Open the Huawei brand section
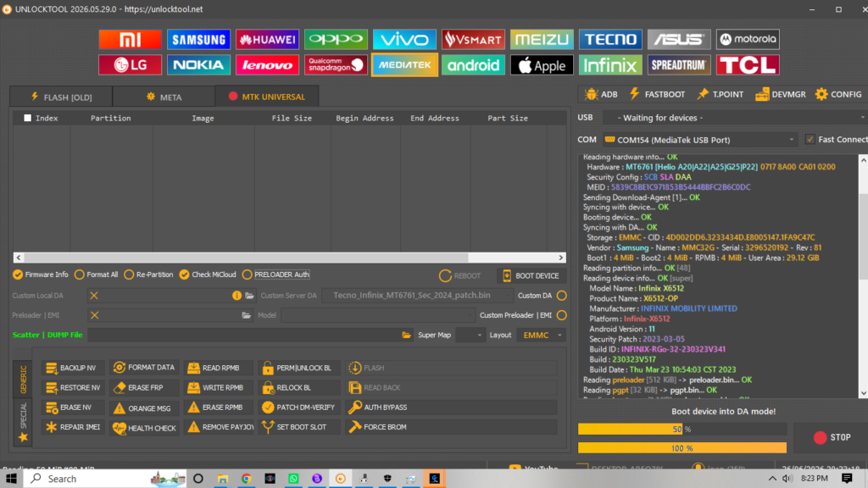Screen dimensions: 868x488 pos(267,39)
